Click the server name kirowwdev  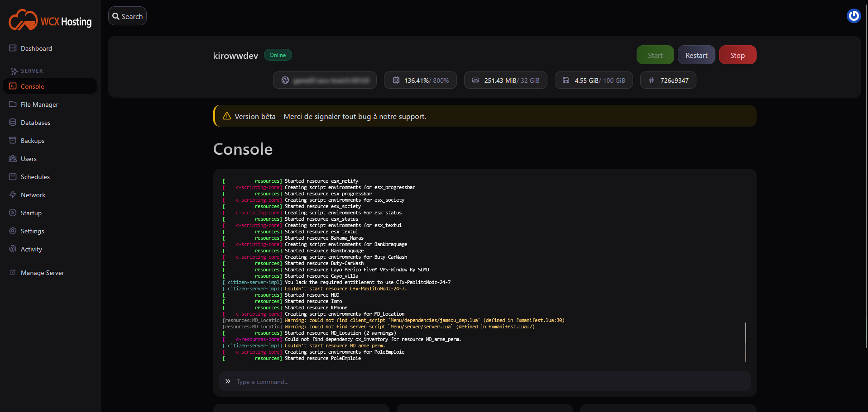pyautogui.click(x=235, y=56)
